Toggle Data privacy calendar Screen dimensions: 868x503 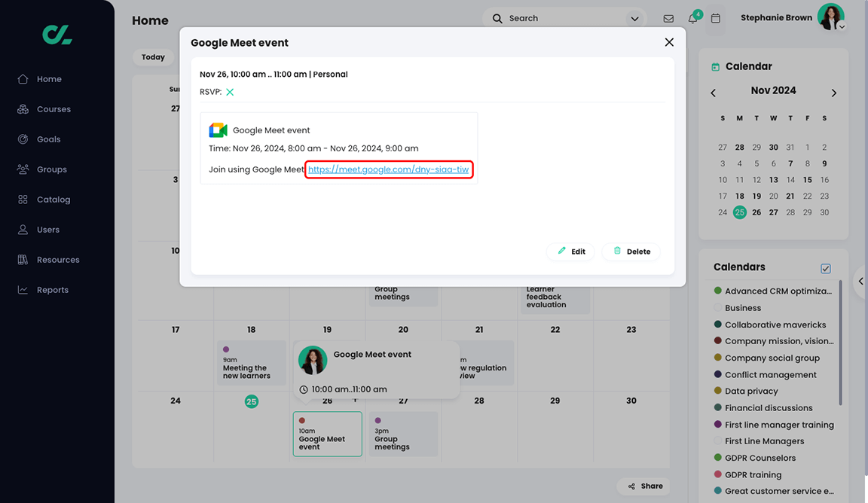pyautogui.click(x=746, y=392)
